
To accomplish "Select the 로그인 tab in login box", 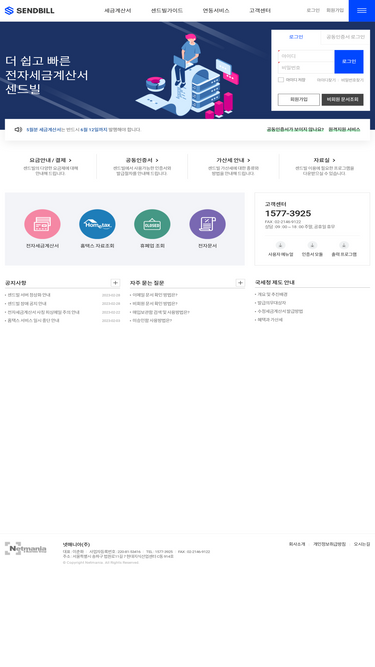I will pos(296,37).
